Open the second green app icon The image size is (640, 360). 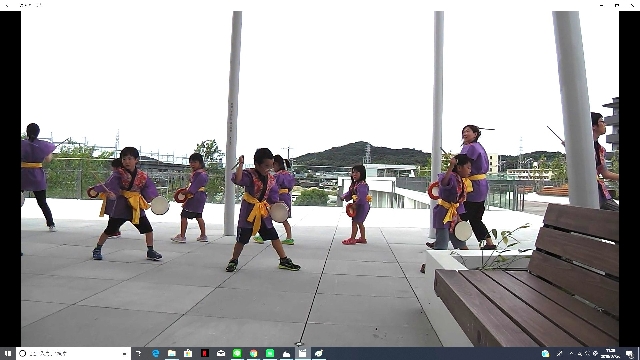tap(270, 353)
